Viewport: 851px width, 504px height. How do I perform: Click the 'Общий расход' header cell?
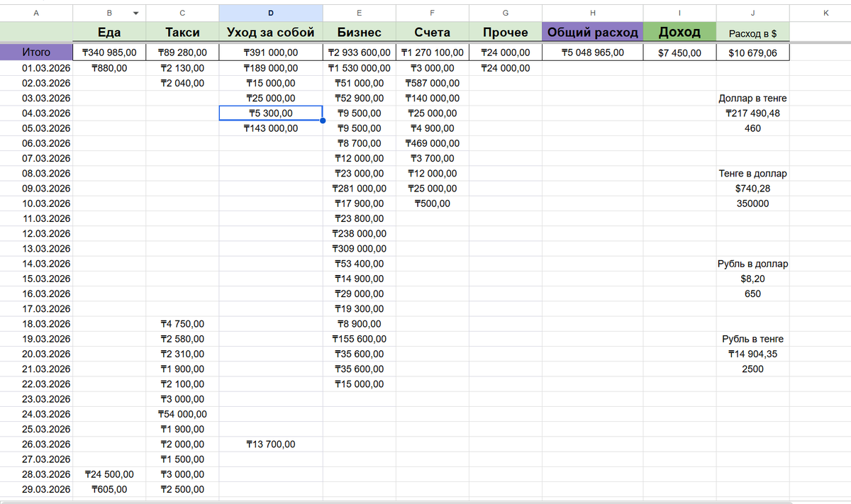coord(592,32)
